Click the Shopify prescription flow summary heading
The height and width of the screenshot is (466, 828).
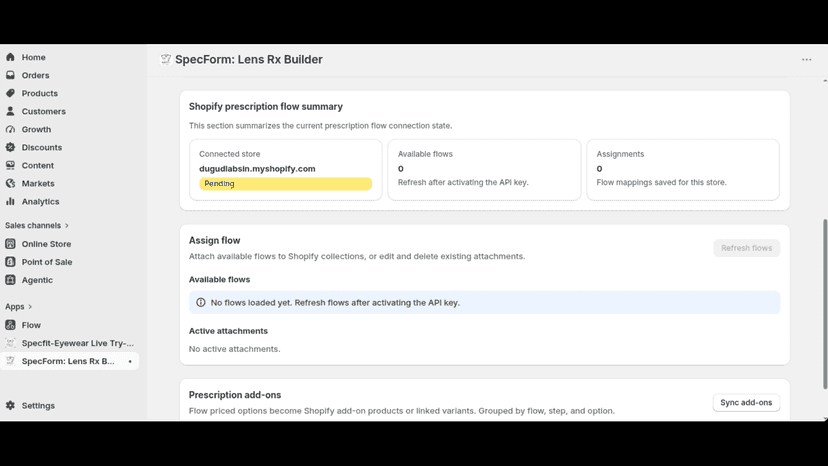point(266,106)
